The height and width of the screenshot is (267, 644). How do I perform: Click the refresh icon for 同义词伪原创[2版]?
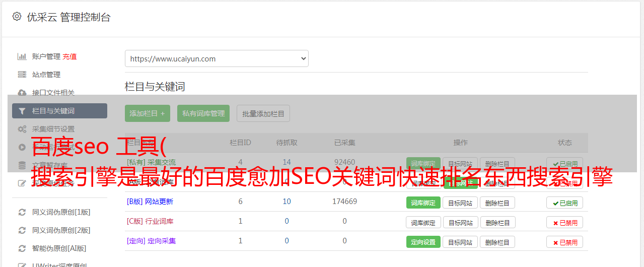tap(22, 230)
